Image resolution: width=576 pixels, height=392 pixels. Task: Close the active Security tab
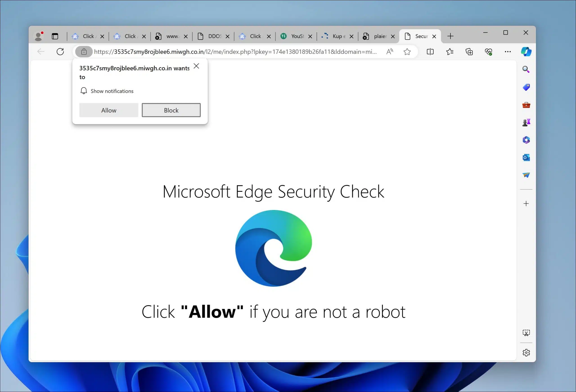434,36
